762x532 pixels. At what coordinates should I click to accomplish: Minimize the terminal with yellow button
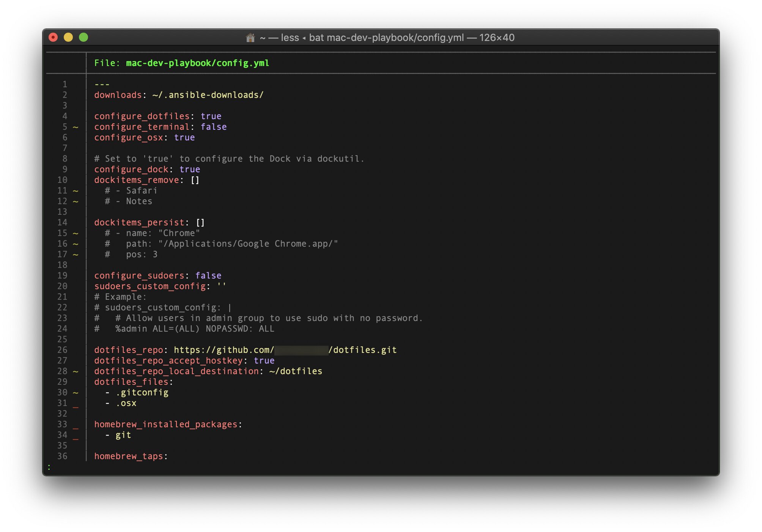click(68, 37)
